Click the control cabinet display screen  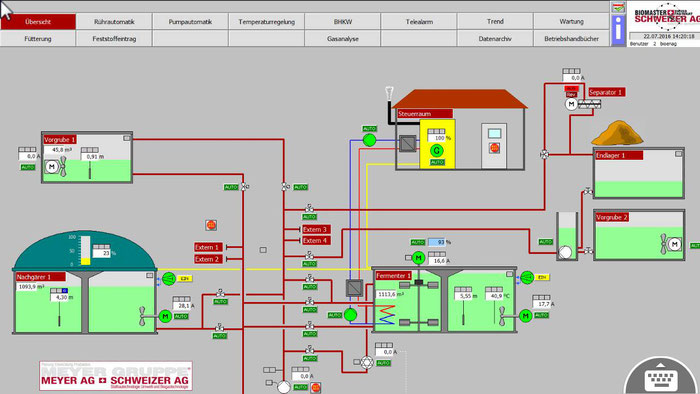click(x=494, y=133)
